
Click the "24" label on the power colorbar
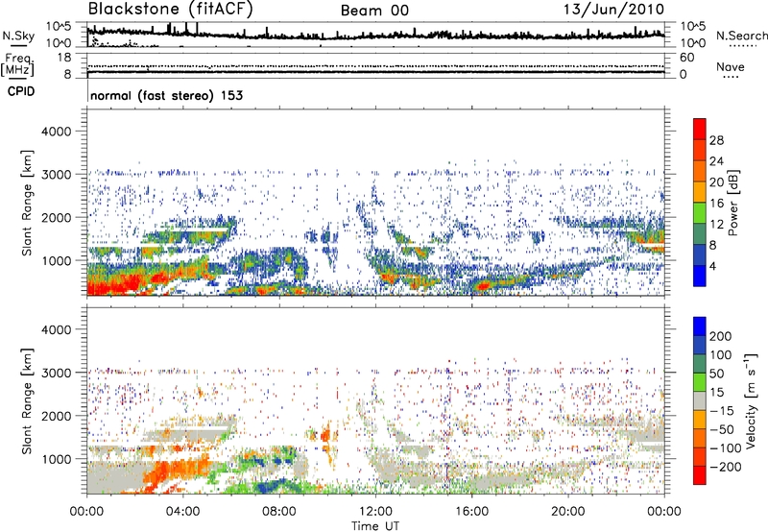pos(716,161)
